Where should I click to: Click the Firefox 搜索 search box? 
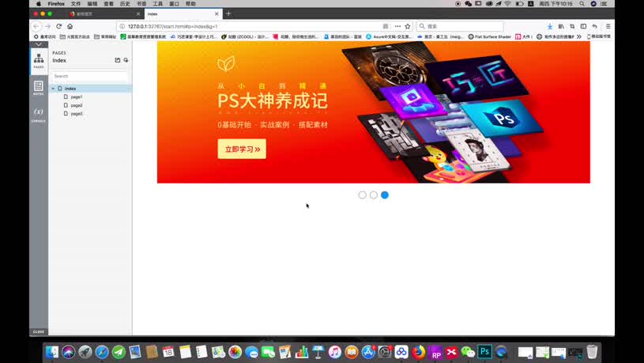click(x=460, y=26)
